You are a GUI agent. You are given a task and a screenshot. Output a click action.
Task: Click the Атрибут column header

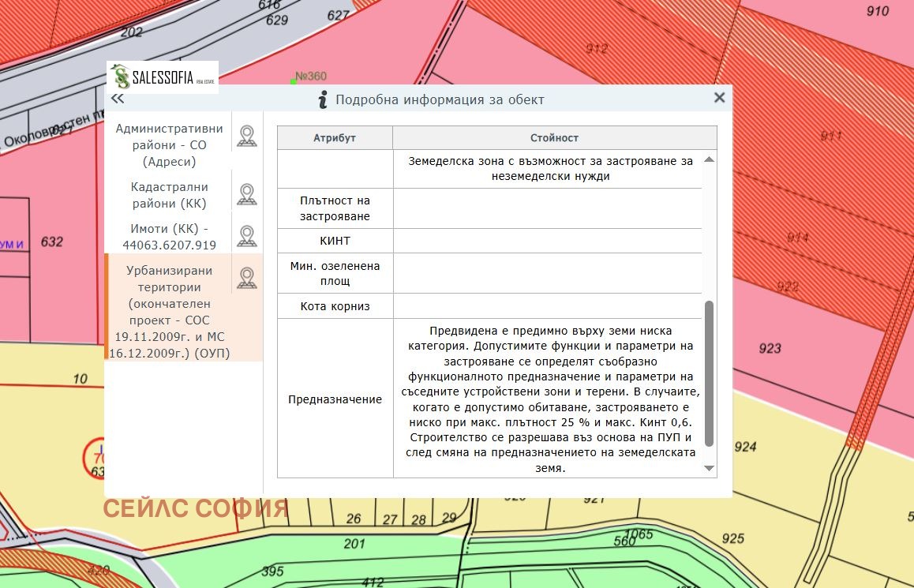335,138
